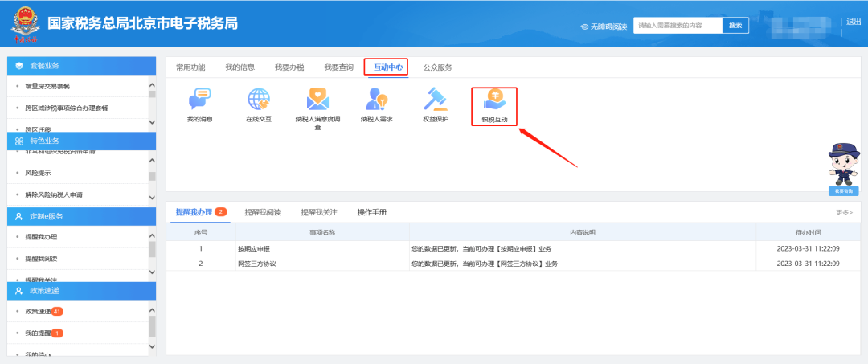Click the 税务咨询 police mascot
This screenshot has height=364, width=868.
point(844,165)
